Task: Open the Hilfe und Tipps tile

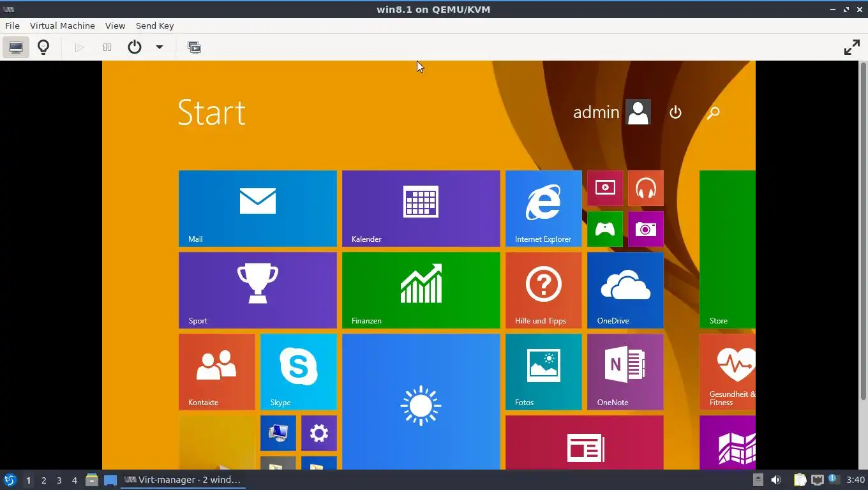Action: coord(544,290)
